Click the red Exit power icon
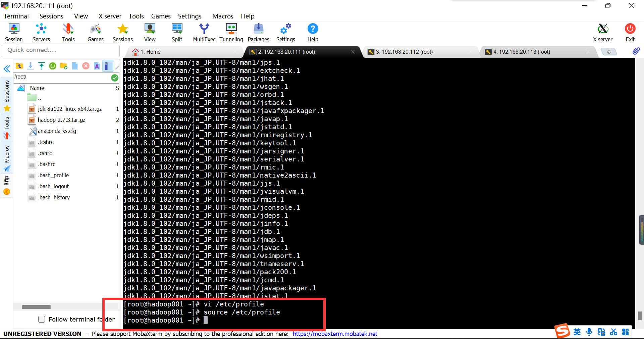This screenshot has width=644, height=339. point(630,33)
